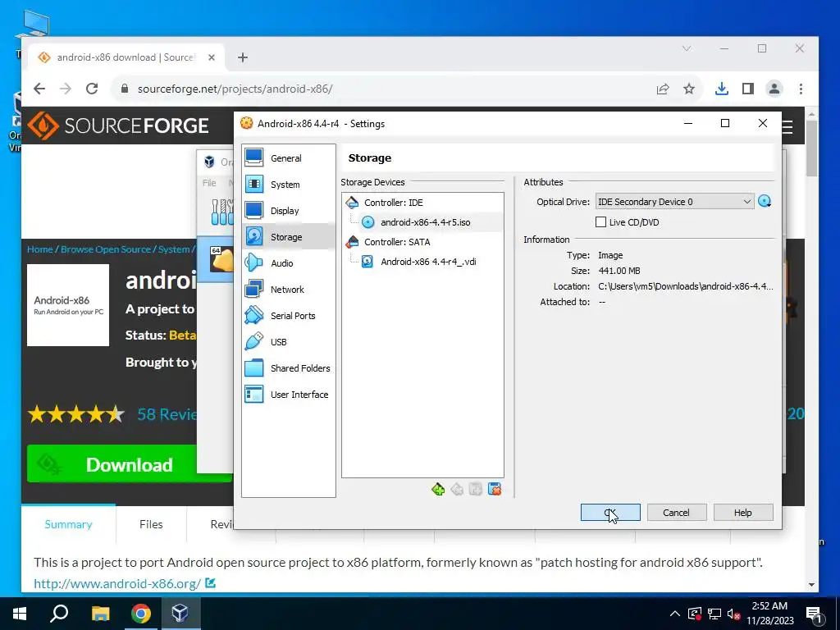This screenshot has height=630, width=840.
Task: Open the android-x86.org website link
Action: [x=117, y=583]
